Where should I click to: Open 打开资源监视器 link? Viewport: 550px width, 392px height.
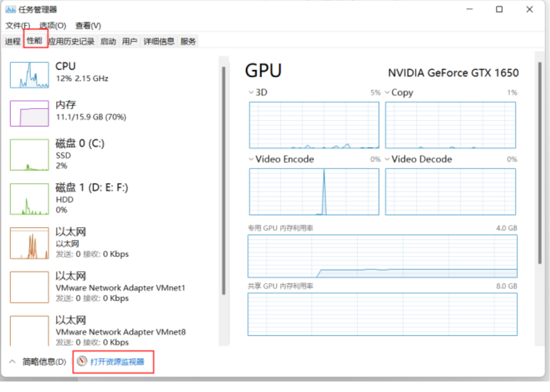pyautogui.click(x=117, y=362)
